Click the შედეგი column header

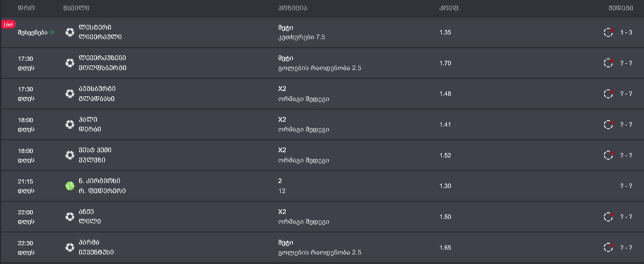point(621,8)
